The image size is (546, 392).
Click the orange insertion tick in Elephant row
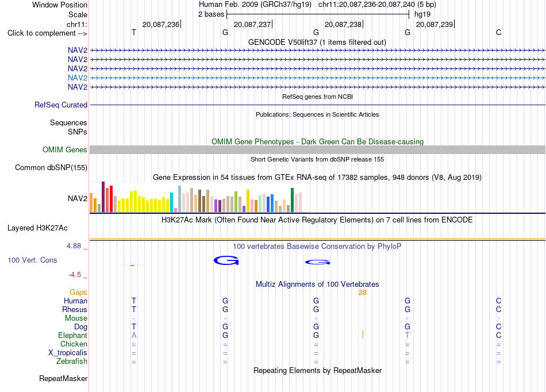[x=363, y=335]
